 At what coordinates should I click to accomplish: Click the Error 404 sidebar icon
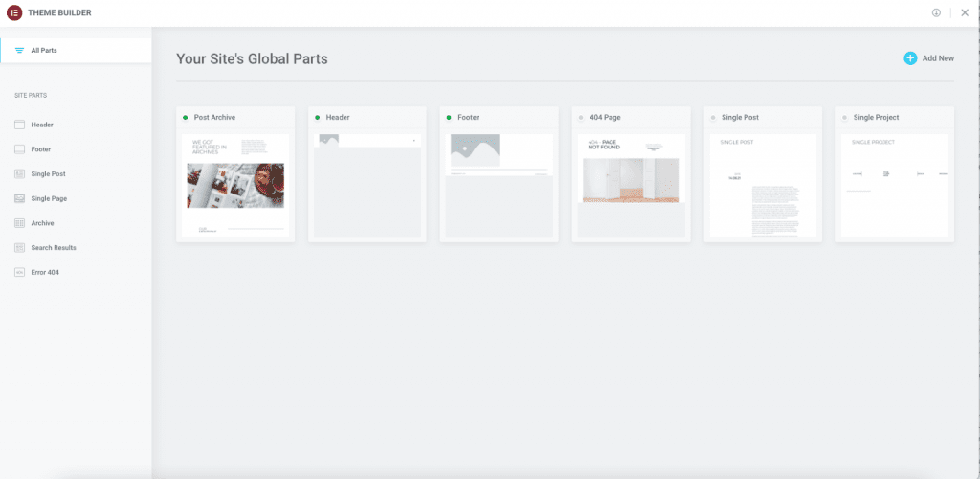[x=19, y=272]
